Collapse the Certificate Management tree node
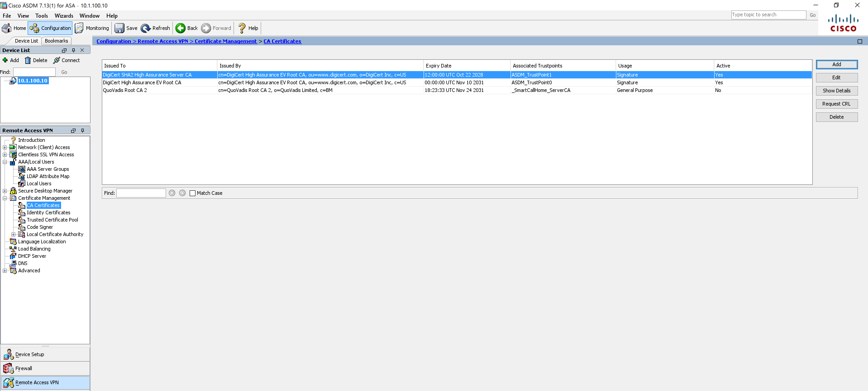 (x=5, y=198)
